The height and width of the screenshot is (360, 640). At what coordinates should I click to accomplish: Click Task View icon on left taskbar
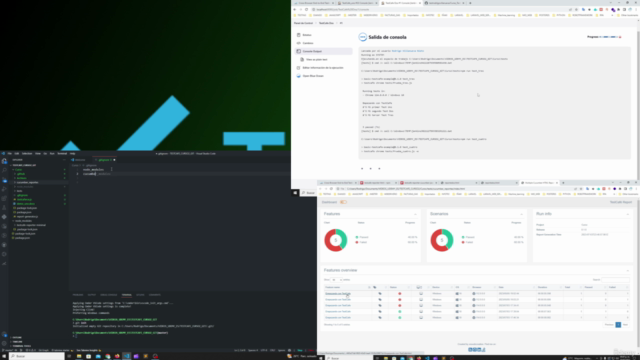69,356
